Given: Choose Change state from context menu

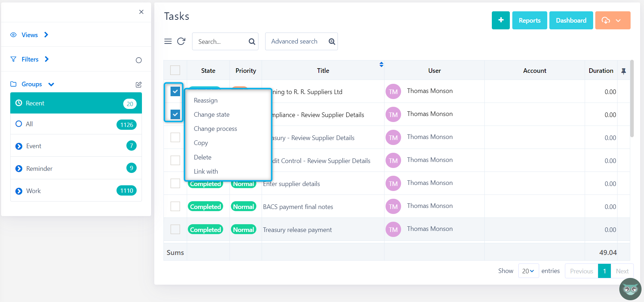Looking at the screenshot, I should [x=211, y=115].
